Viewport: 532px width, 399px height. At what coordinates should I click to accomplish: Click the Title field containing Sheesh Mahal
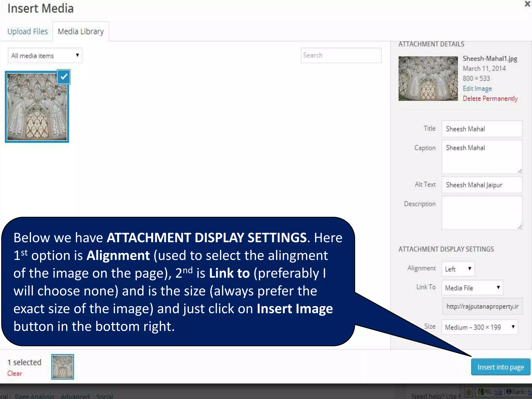482,129
